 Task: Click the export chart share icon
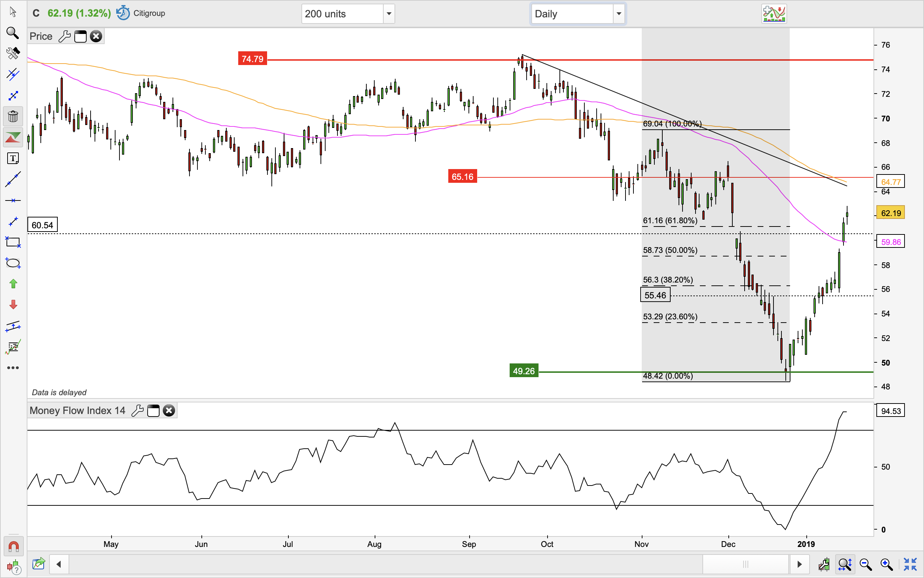39,564
